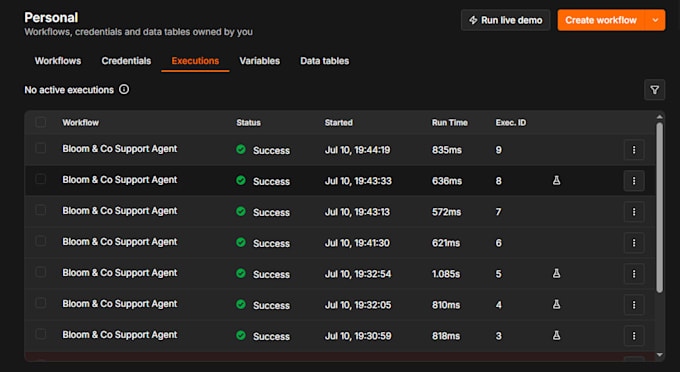Click the scrollbar up arrow

pyautogui.click(x=660, y=117)
